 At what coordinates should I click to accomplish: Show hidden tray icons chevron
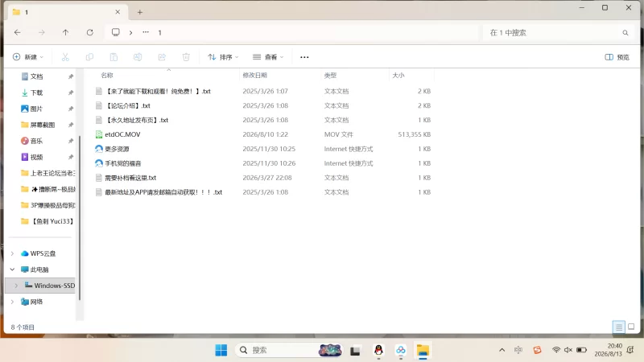coord(502,350)
